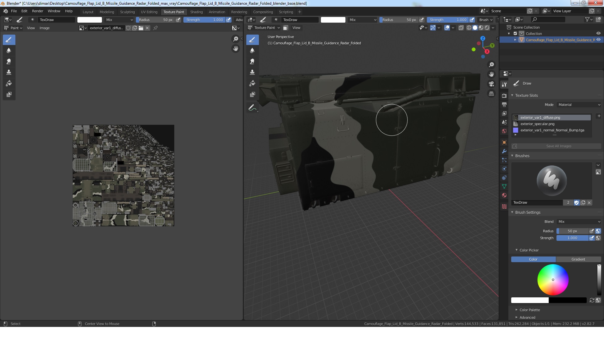Click the Soften tool in the image editor
This screenshot has width=604, height=364.
[x=9, y=50]
